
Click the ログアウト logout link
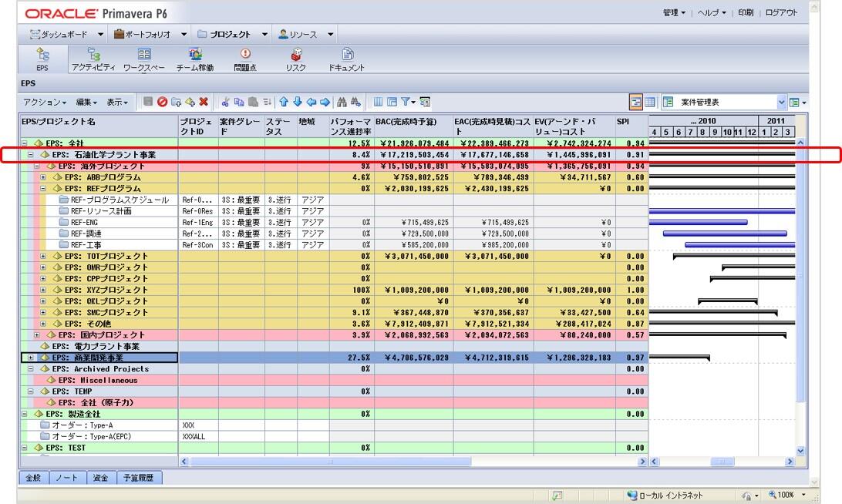[x=781, y=12]
